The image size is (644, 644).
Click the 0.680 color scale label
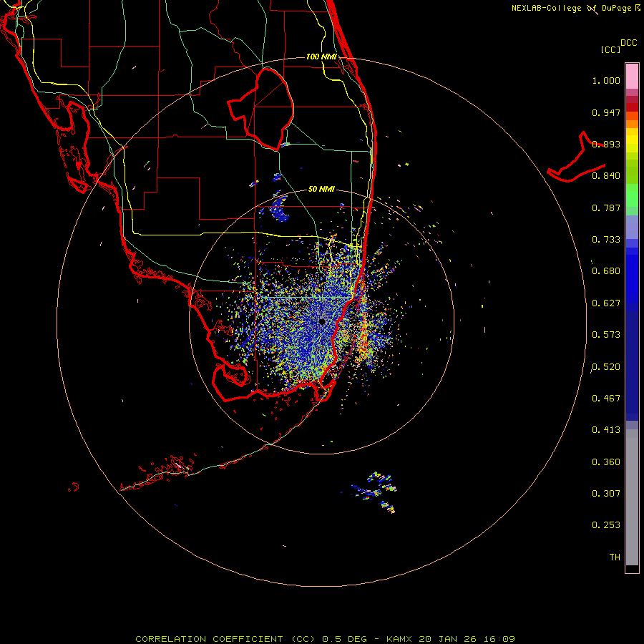(x=606, y=271)
